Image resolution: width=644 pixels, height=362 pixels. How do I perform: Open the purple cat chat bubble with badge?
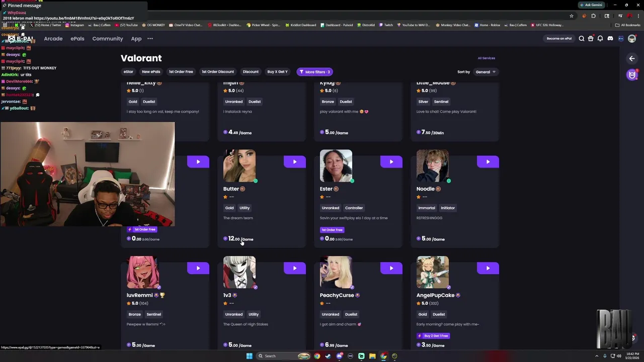[632, 75]
